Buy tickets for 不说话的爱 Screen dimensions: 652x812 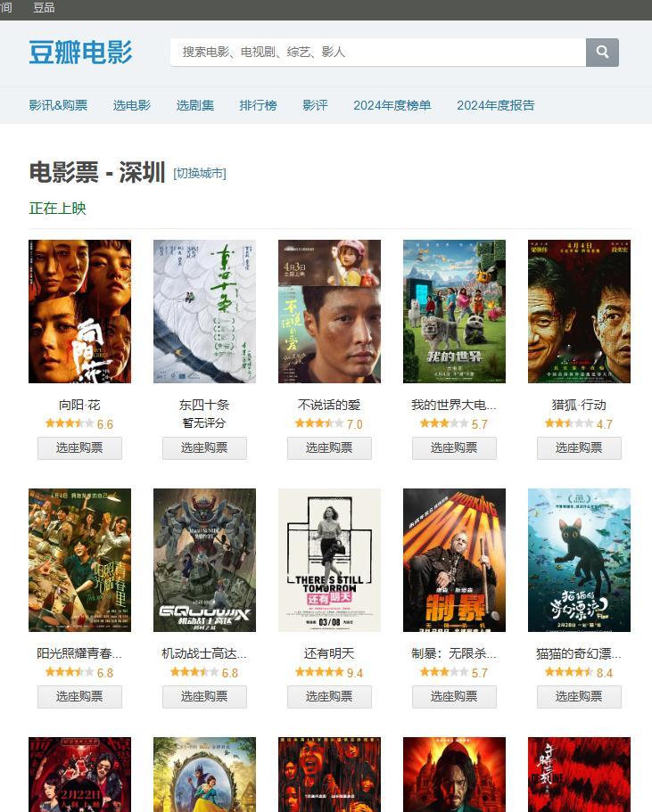[330, 448]
